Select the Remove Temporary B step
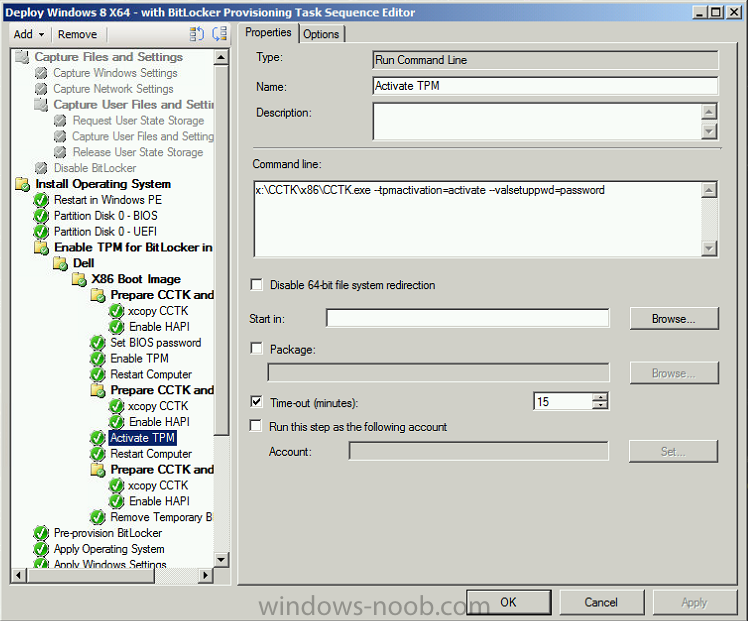The height and width of the screenshot is (621, 748). 161,517
